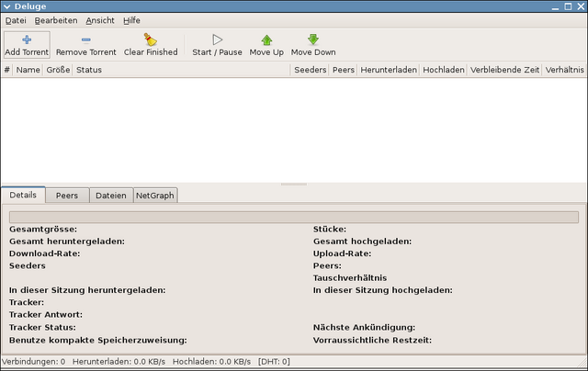
Task: Open the window menu arrow beside Deluge title
Action: tap(7, 6)
